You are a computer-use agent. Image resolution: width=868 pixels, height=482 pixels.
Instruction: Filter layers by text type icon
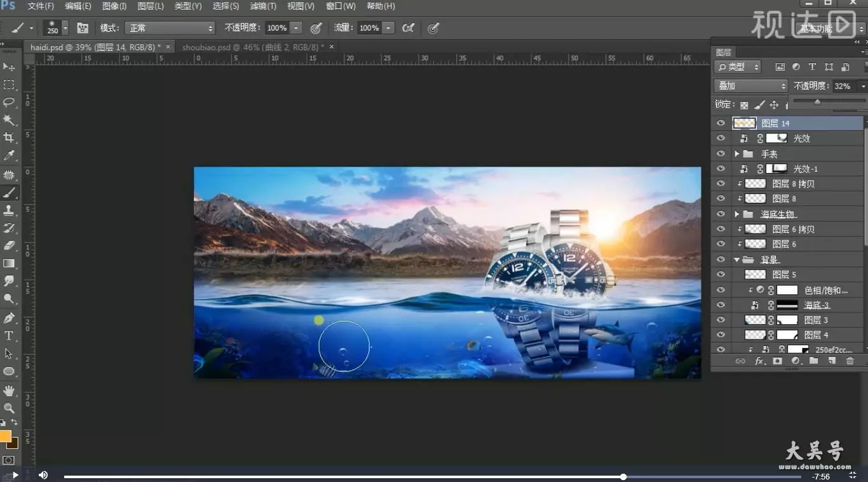click(812, 67)
